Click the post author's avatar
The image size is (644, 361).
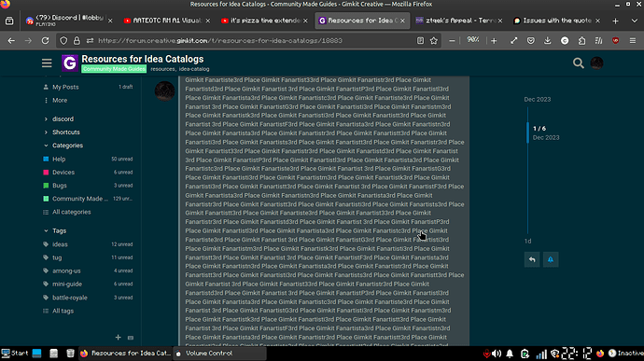164,90
